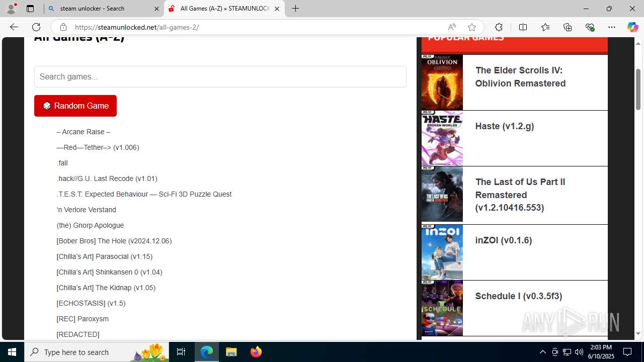644x362 pixels.
Task: Add page to favorites with star icon
Action: tap(471, 27)
